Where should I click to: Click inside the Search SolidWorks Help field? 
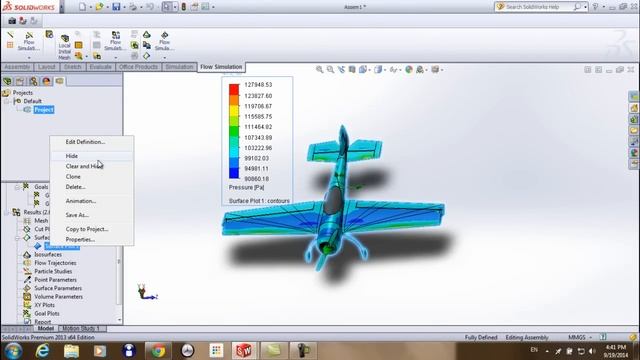coord(540,7)
